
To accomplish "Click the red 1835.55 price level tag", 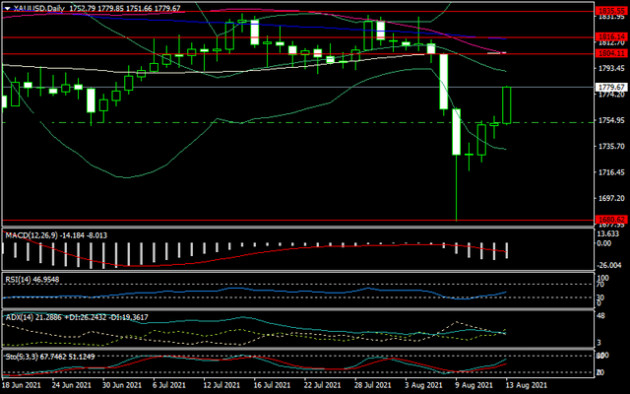I will pos(611,11).
